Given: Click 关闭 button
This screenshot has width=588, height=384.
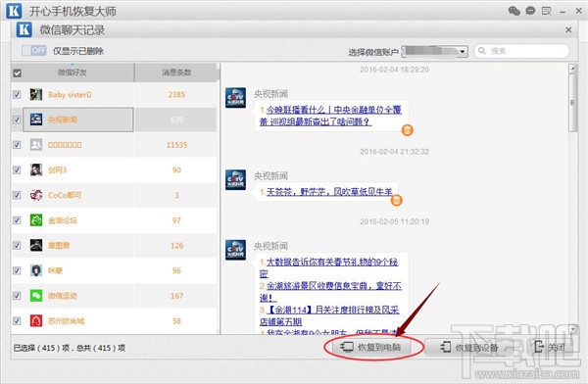Looking at the screenshot, I should (550, 347).
